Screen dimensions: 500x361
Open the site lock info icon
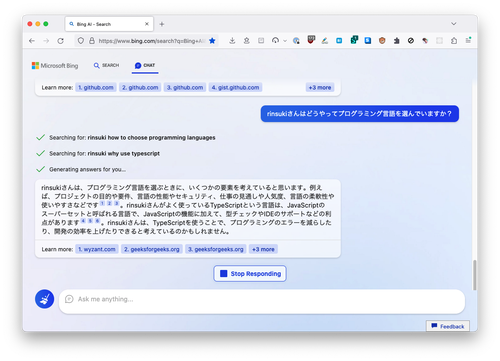(92, 41)
